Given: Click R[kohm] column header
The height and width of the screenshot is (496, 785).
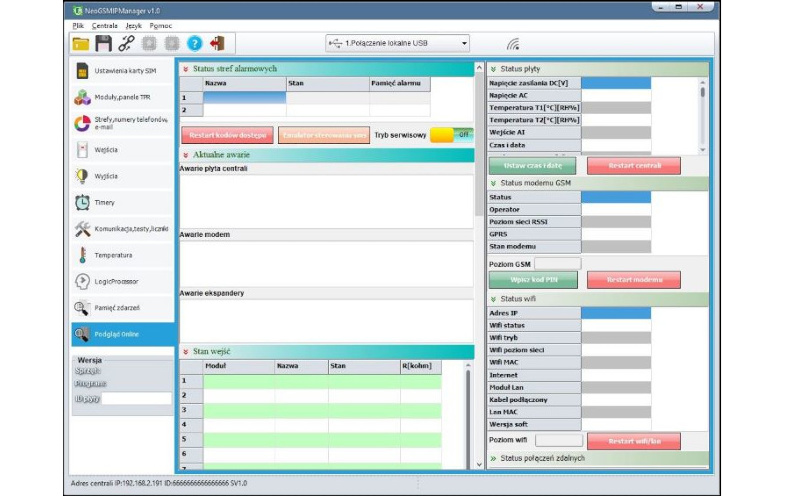Looking at the screenshot, I should point(421,366).
